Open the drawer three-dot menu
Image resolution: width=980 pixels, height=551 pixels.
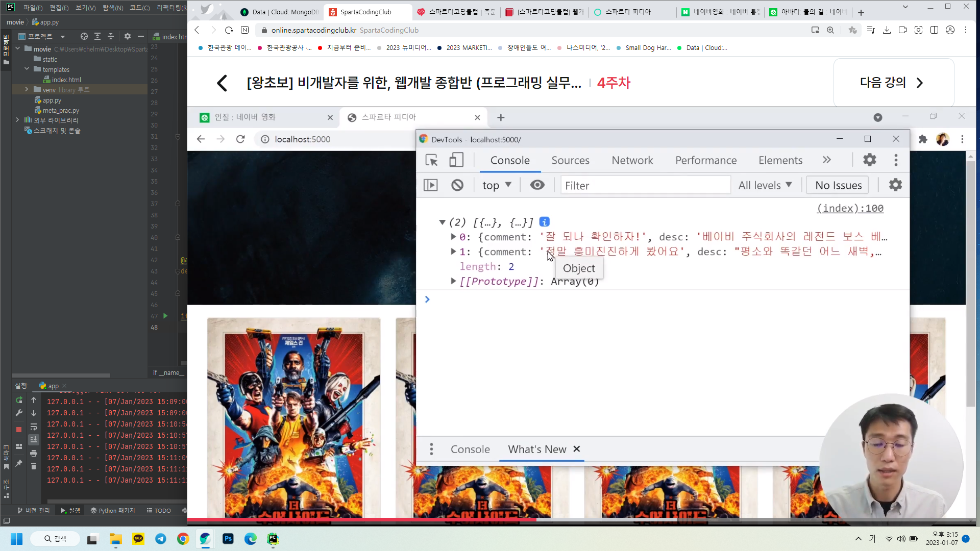click(431, 449)
